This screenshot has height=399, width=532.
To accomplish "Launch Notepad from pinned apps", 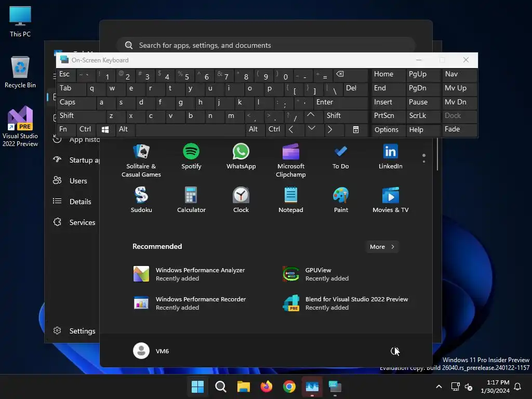I will coord(291,200).
